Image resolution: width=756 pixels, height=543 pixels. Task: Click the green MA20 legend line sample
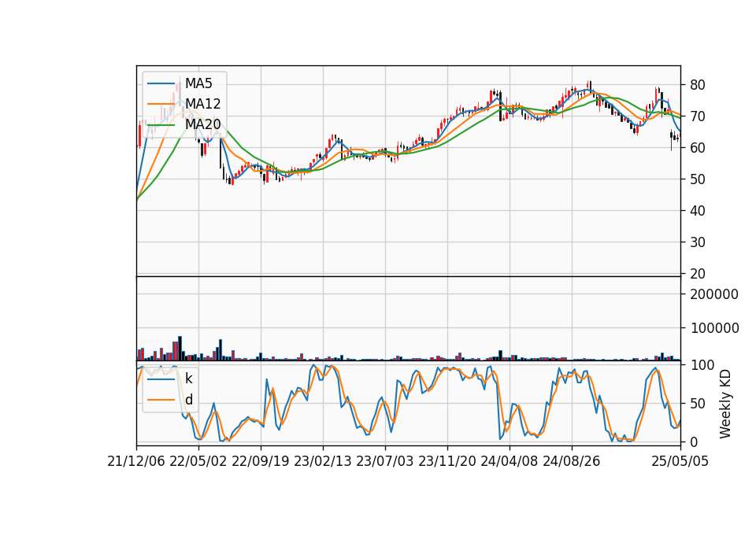[x=161, y=125]
